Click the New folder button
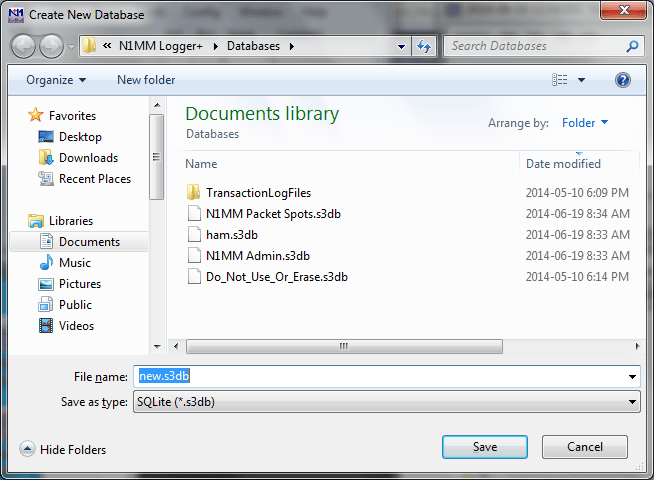 coord(146,80)
